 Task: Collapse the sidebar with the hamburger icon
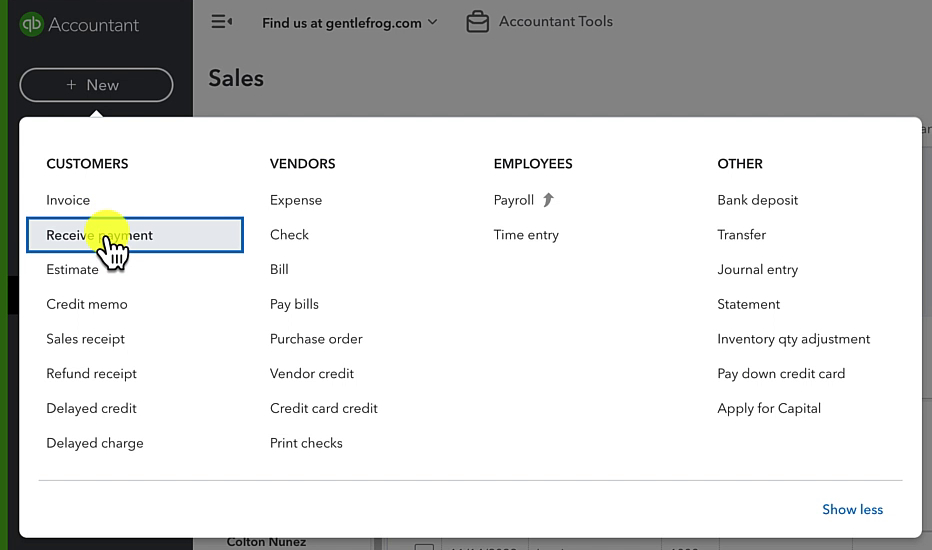[221, 22]
